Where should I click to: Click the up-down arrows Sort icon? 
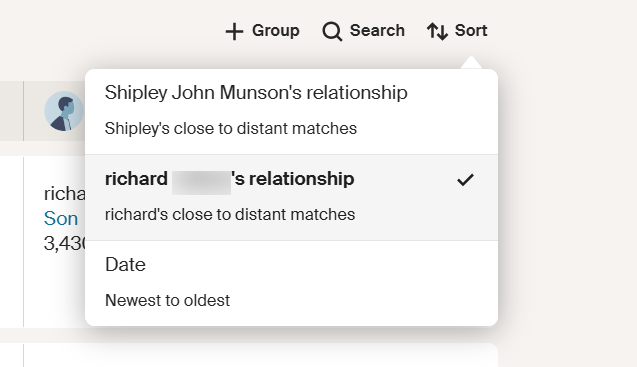pos(437,31)
